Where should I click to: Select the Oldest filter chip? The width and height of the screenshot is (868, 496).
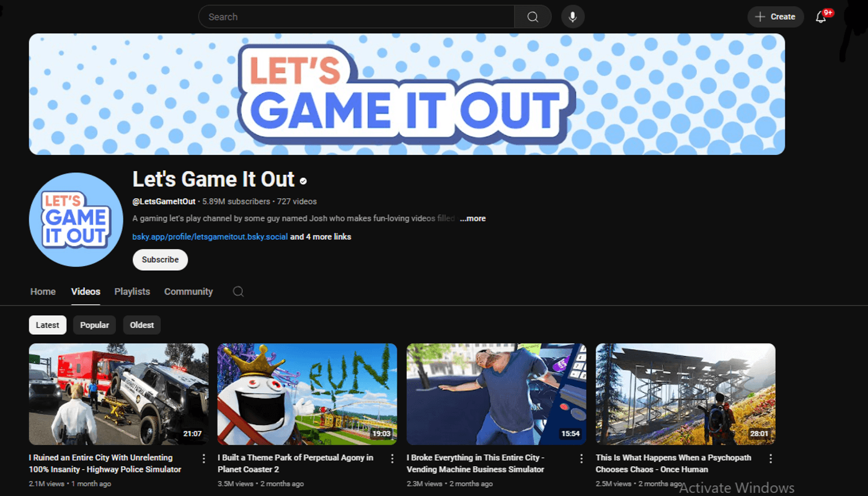click(141, 324)
